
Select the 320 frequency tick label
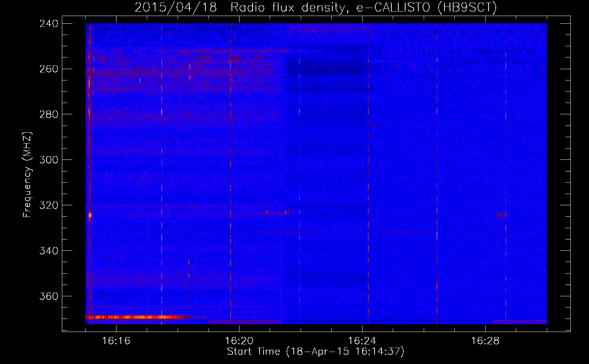click(x=49, y=206)
